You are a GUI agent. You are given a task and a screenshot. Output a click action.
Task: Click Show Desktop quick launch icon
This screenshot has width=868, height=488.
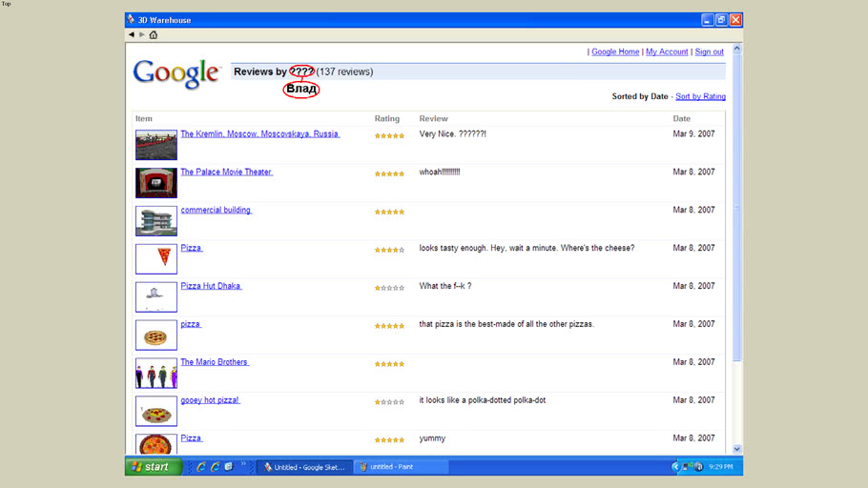pos(228,467)
